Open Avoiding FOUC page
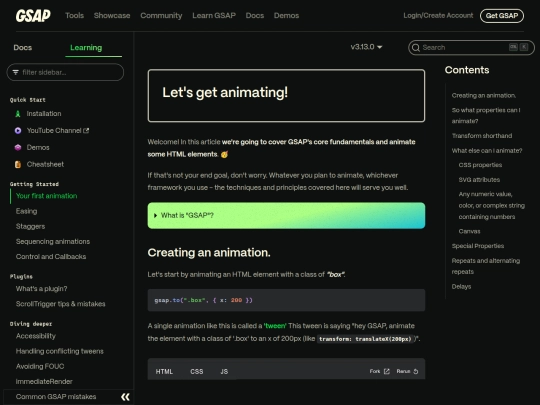 pyautogui.click(x=40, y=366)
